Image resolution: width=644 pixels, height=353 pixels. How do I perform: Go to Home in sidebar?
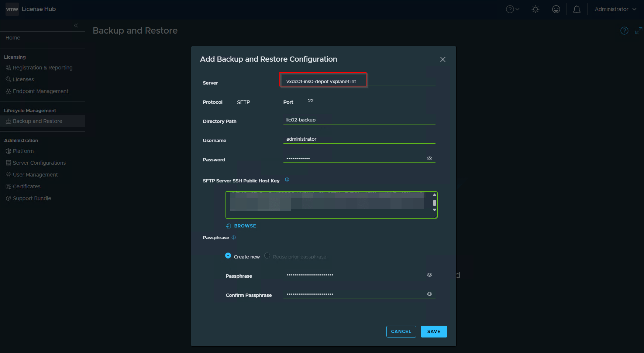point(13,38)
